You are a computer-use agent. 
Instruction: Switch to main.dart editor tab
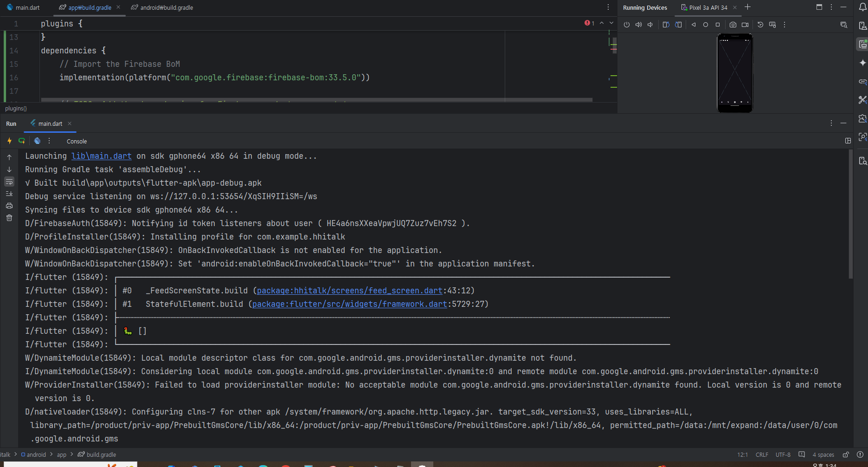(23, 7)
